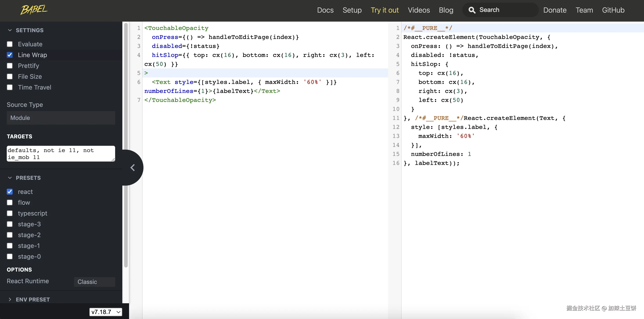Collapse sidebar with left arrow button

point(133,168)
